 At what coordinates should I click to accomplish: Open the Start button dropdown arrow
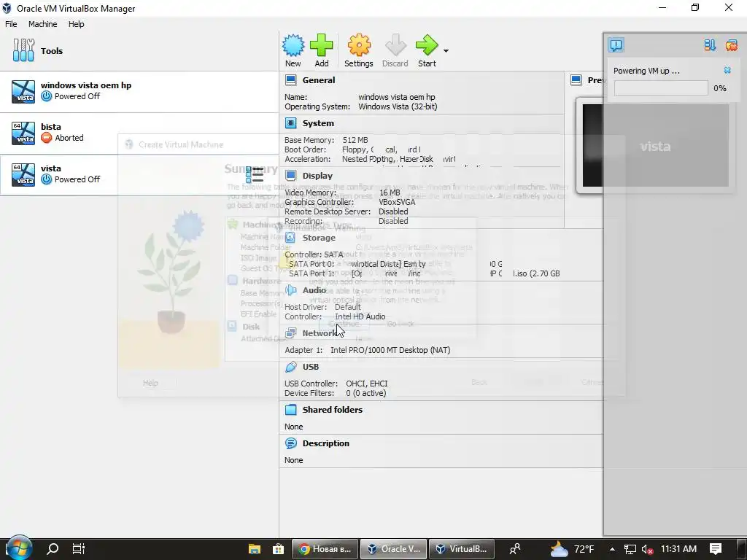tap(446, 51)
